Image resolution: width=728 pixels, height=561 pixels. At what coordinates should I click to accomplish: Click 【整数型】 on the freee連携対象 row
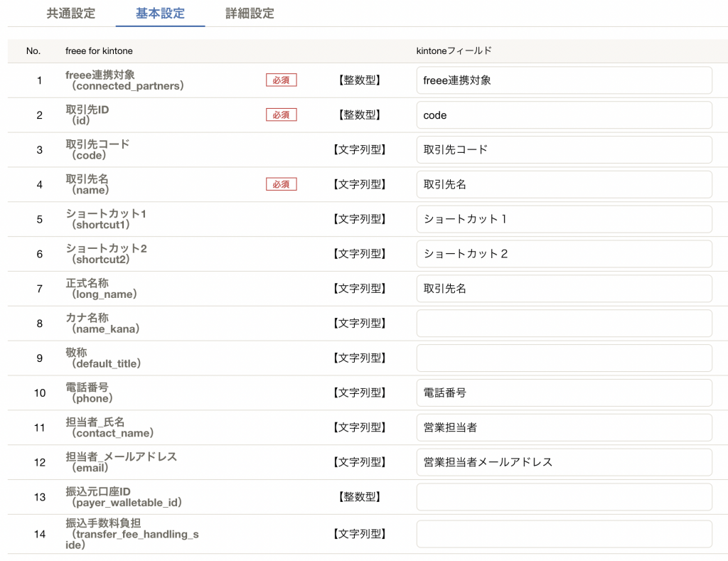pos(359,80)
